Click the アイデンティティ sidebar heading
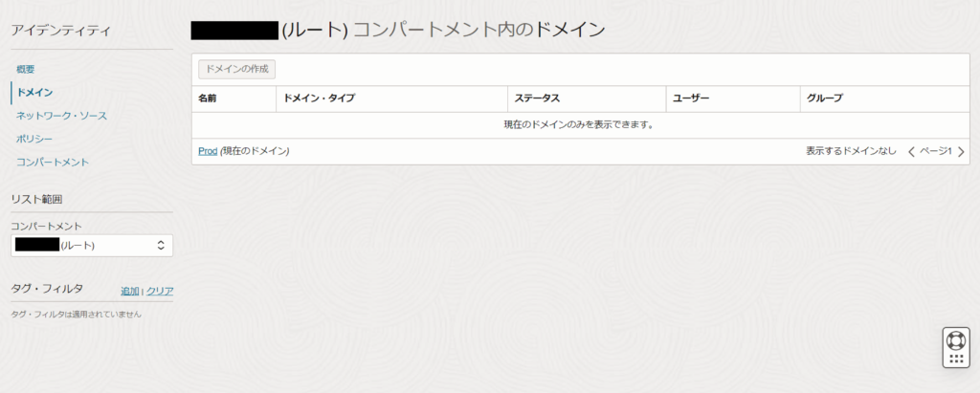This screenshot has width=980, height=393. click(60, 30)
